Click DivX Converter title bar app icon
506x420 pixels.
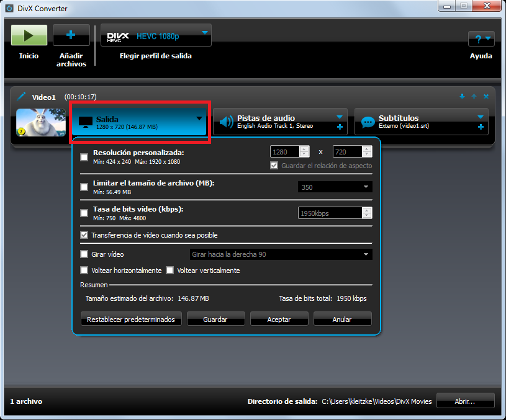click(x=9, y=8)
